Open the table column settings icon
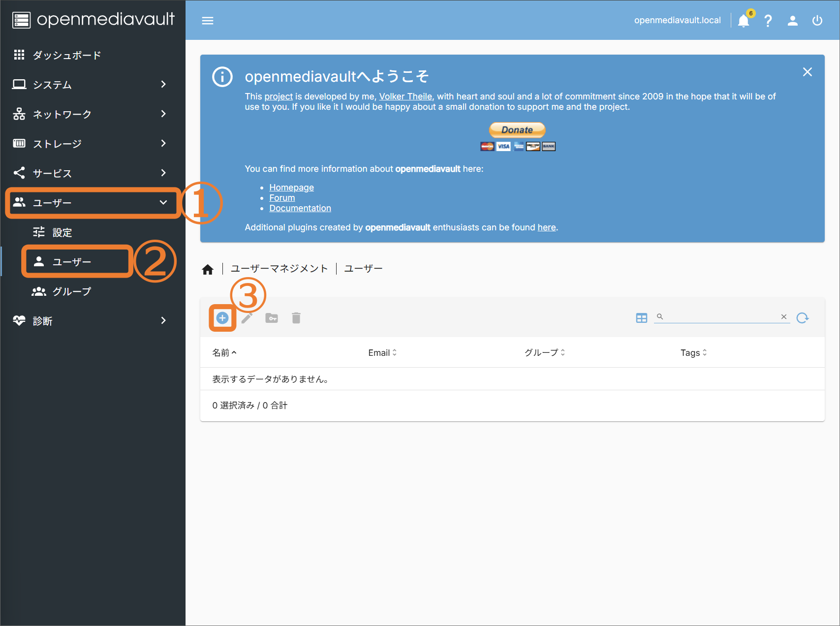The image size is (840, 626). [642, 318]
